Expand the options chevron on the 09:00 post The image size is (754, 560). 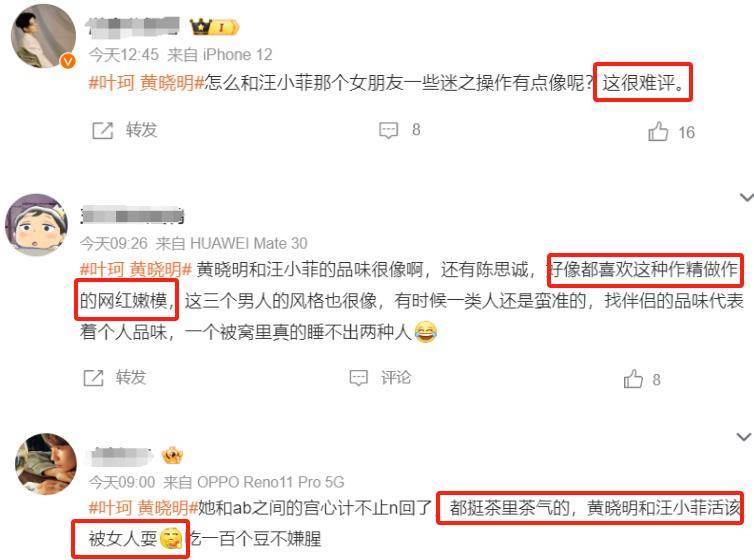[x=744, y=436]
